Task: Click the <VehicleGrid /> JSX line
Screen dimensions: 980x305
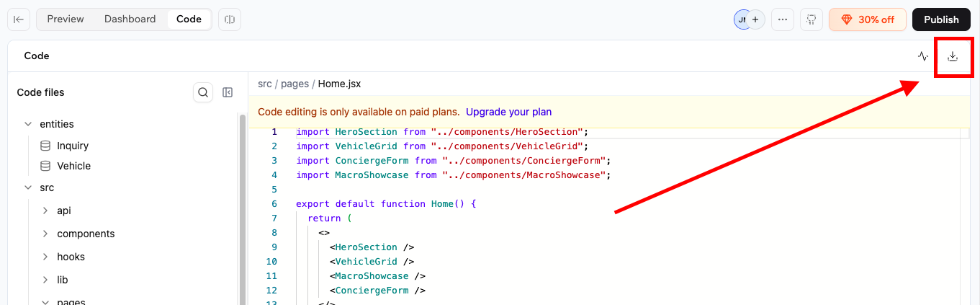Action: pos(372,262)
